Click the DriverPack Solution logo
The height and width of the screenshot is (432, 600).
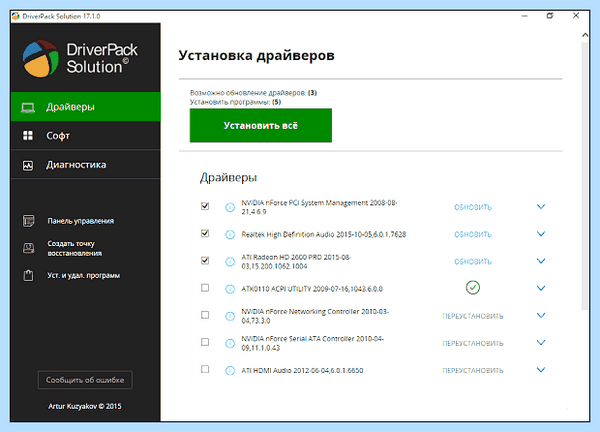pyautogui.click(x=80, y=59)
